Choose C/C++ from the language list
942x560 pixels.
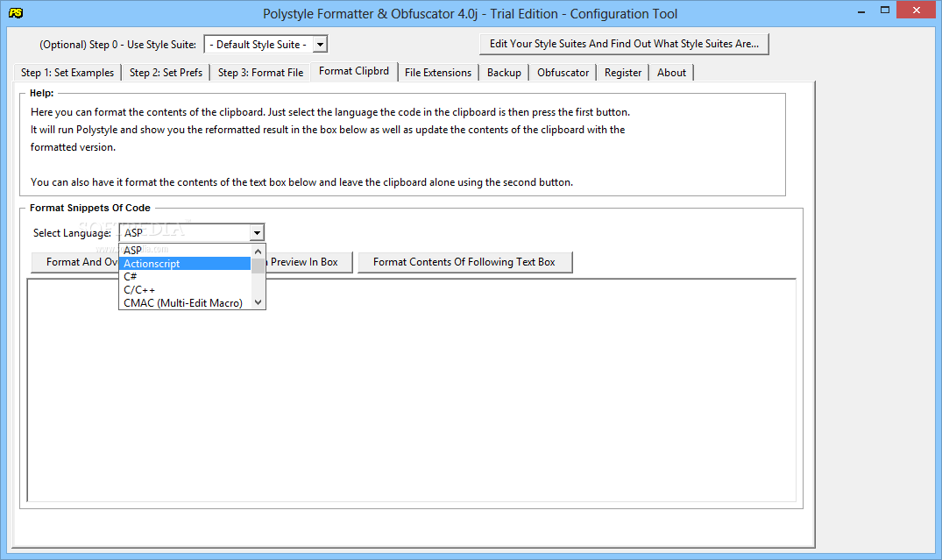click(x=185, y=289)
